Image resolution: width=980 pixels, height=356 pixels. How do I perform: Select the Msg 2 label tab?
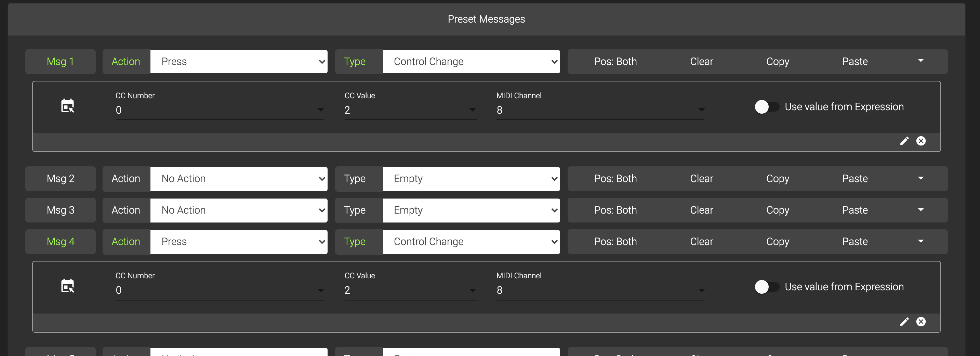61,179
